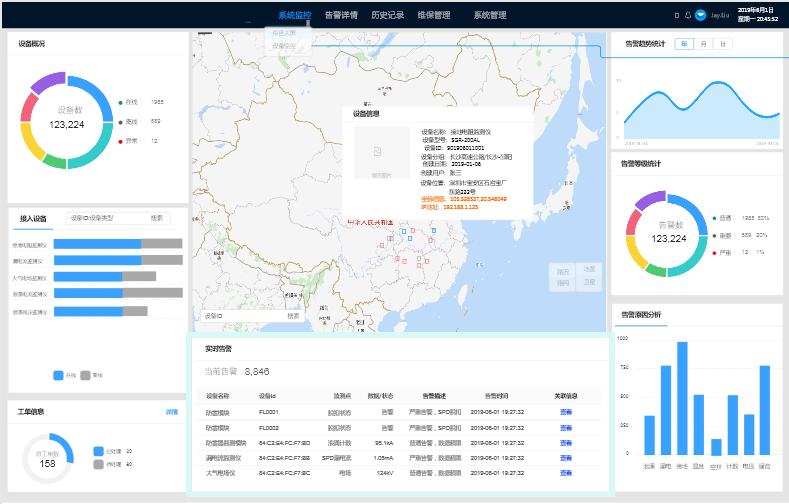Click the gray pending legend square in work orders

[98, 464]
